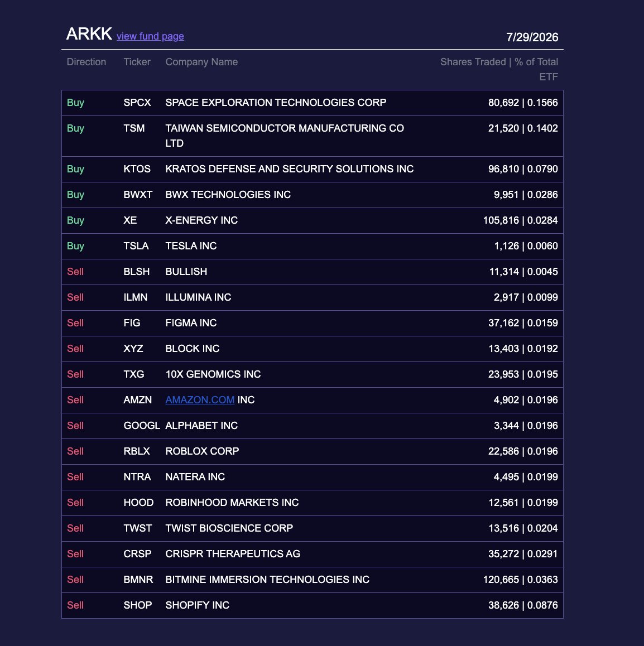Select the FIG ticker

tap(132, 322)
